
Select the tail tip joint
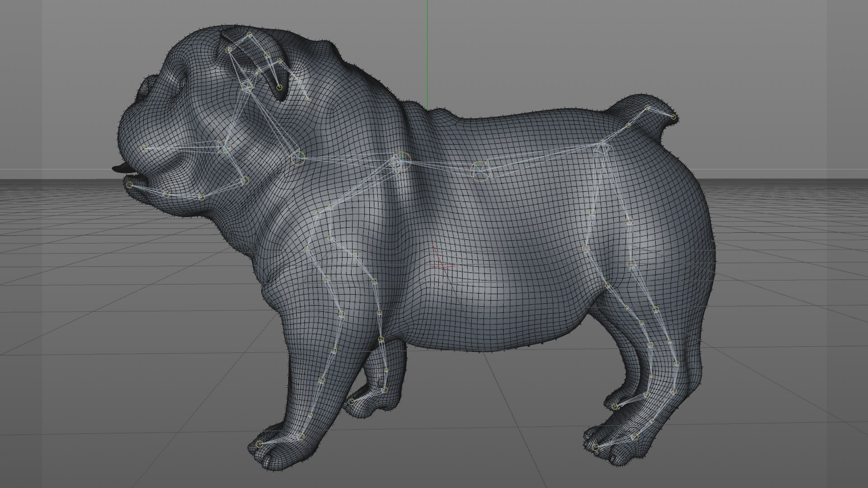click(x=673, y=117)
